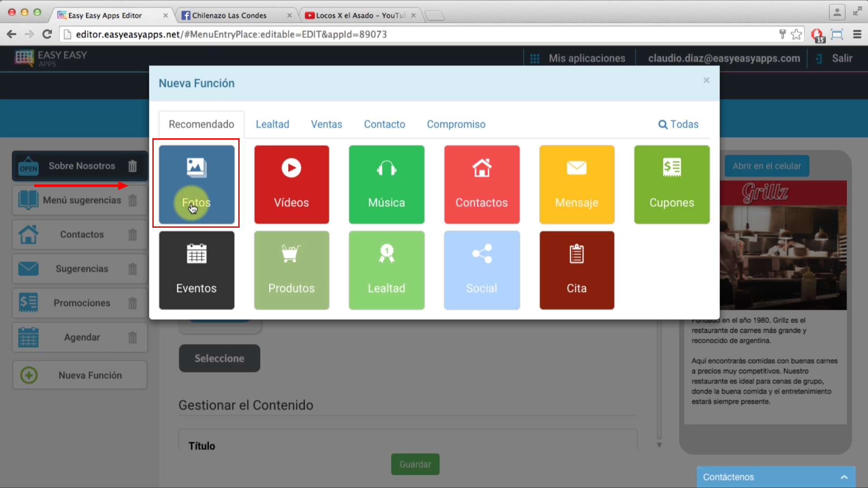Switch to the Ventas tab
This screenshot has width=868, height=488.
point(326,124)
